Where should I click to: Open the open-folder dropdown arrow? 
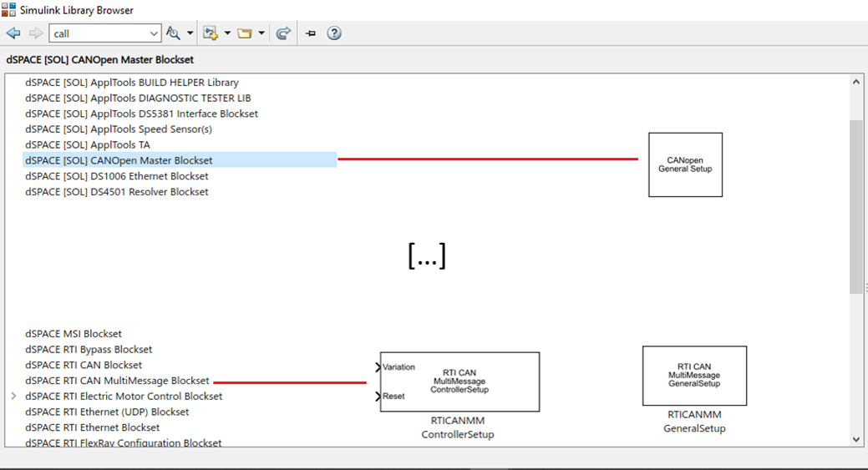click(x=261, y=33)
